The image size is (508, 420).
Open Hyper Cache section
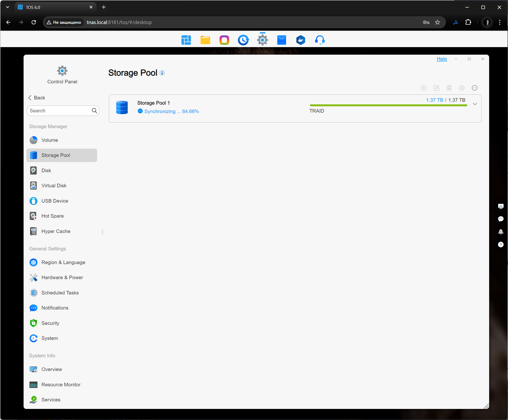[x=62, y=231]
